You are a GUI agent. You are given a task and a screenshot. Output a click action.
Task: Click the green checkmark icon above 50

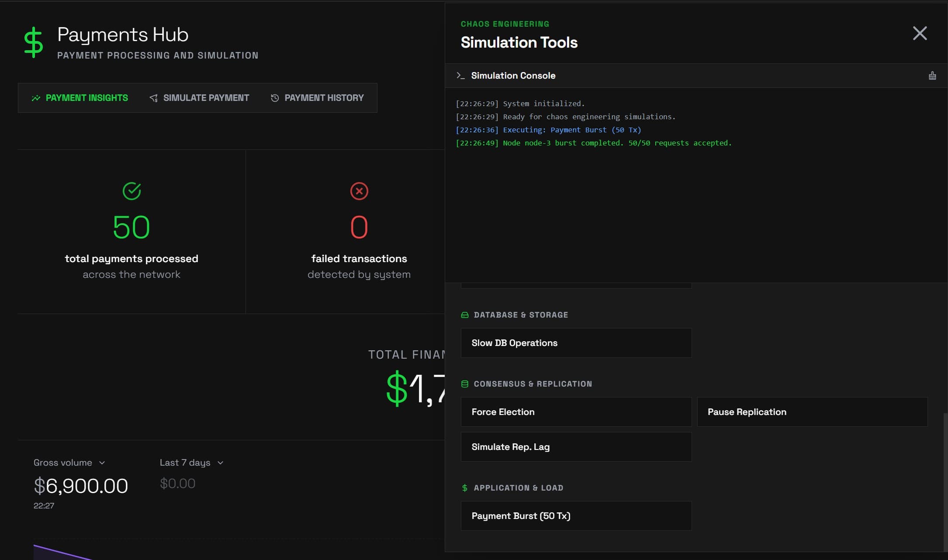[x=131, y=191]
